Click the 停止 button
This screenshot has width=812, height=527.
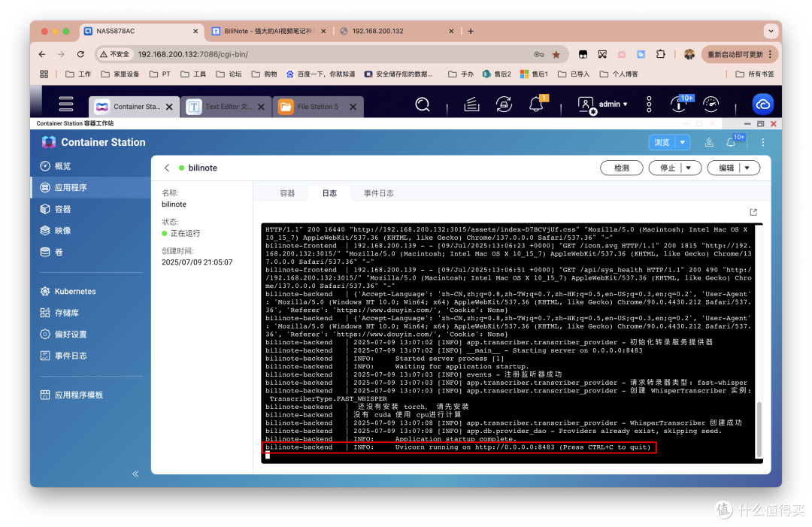[x=668, y=168]
